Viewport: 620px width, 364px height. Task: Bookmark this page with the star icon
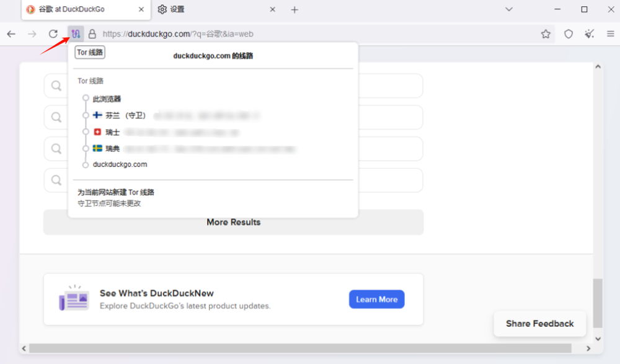[546, 34]
